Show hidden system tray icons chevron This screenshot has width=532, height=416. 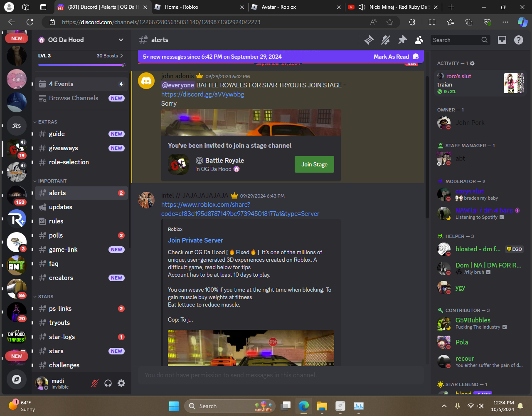(x=444, y=406)
